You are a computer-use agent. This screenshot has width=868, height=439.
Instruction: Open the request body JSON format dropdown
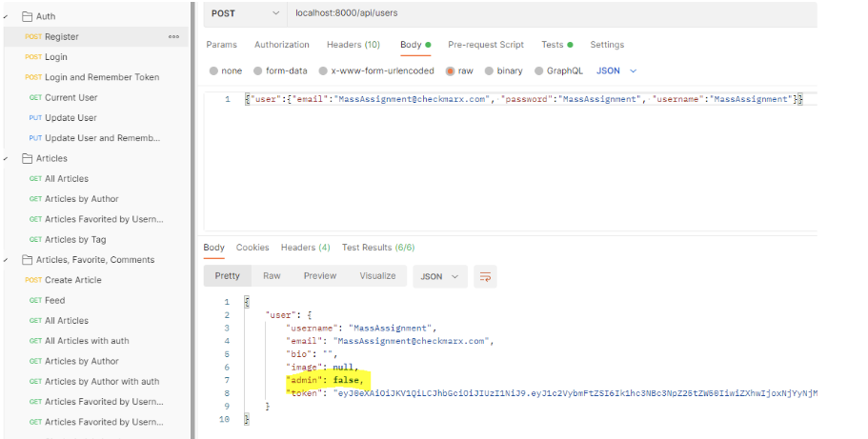pos(616,70)
